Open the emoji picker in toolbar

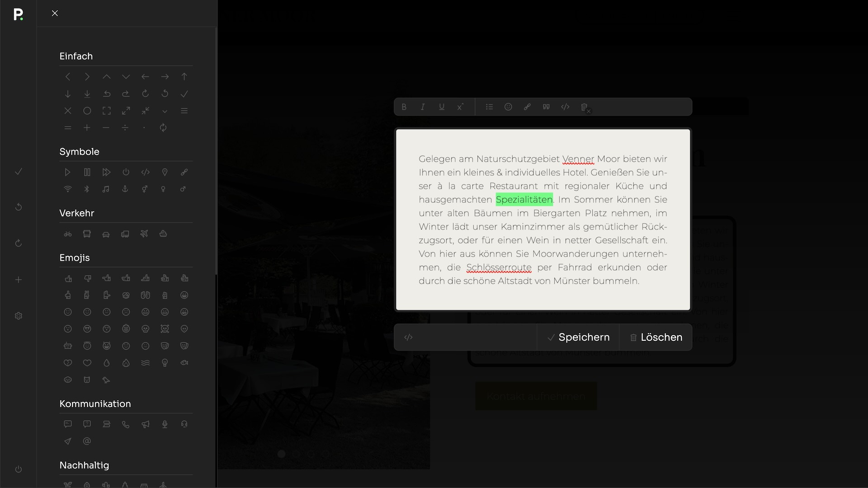click(x=508, y=107)
